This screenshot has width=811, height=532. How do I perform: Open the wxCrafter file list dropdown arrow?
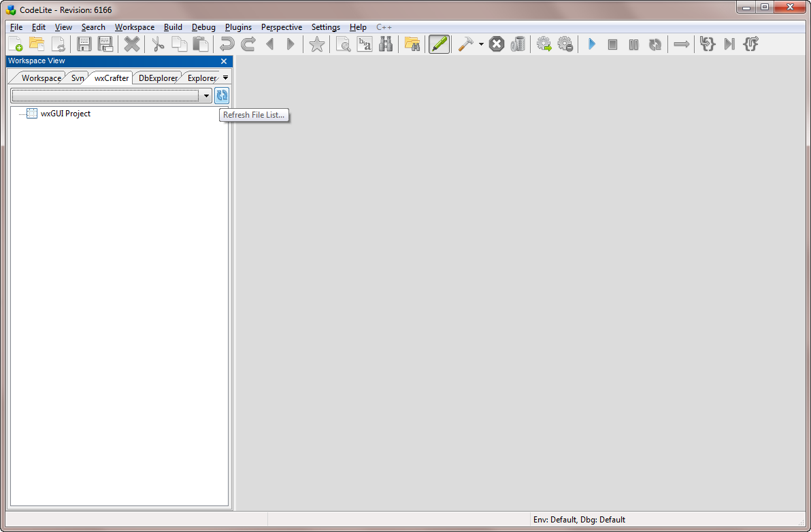click(206, 96)
